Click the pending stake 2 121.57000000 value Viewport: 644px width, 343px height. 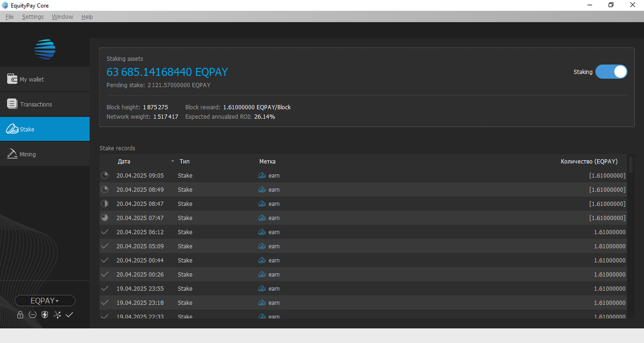(x=180, y=85)
